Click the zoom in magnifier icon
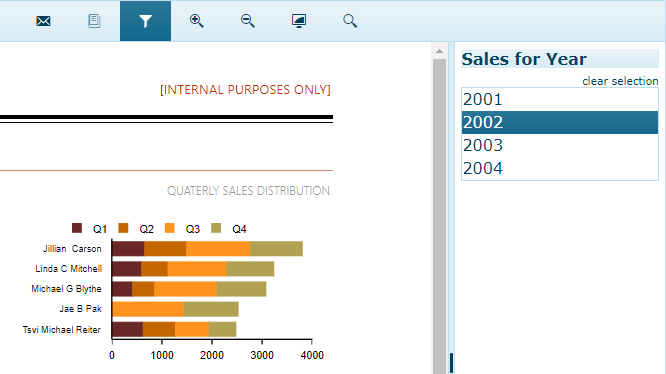The width and height of the screenshot is (666, 374). [196, 21]
